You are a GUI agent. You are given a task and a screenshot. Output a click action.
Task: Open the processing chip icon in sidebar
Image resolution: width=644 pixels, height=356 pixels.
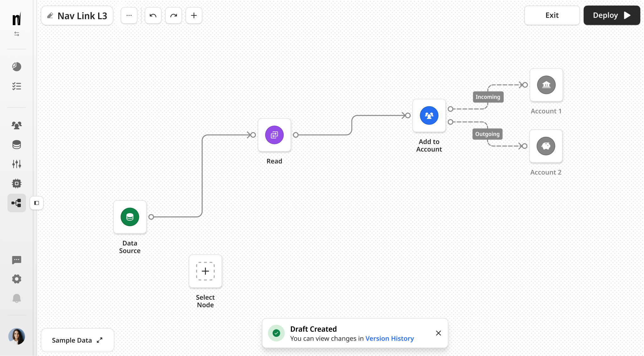click(17, 183)
